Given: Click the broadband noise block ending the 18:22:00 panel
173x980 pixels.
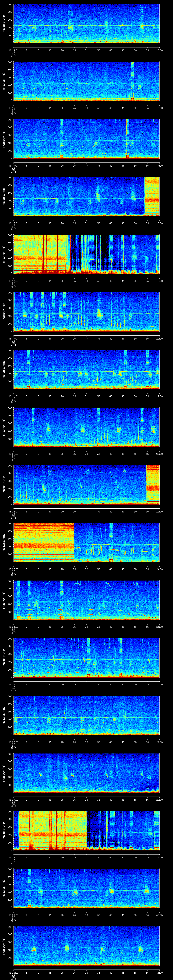Looking at the screenshot, I should coord(153,485).
